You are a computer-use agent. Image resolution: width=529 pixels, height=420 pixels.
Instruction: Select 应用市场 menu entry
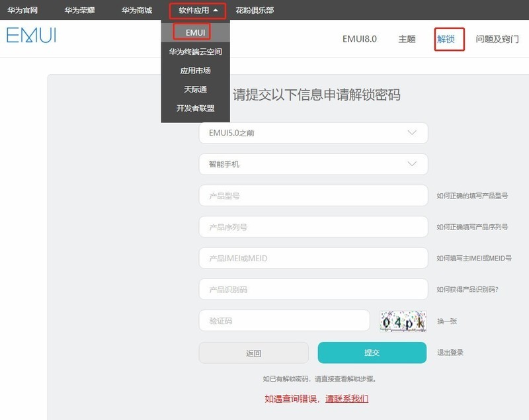point(195,71)
